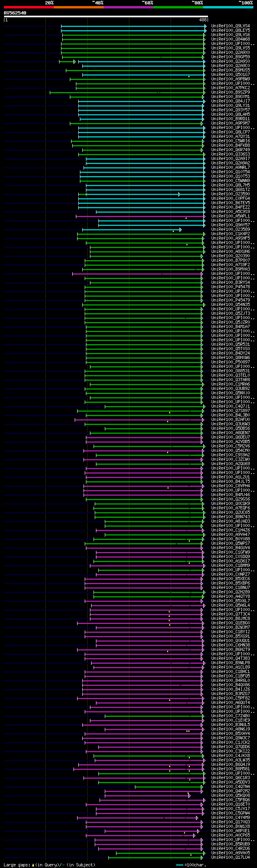The height and width of the screenshot is (868, 257).
Task: Select label UniRef100_C0PFG4
Action: pyautogui.click(x=230, y=199)
